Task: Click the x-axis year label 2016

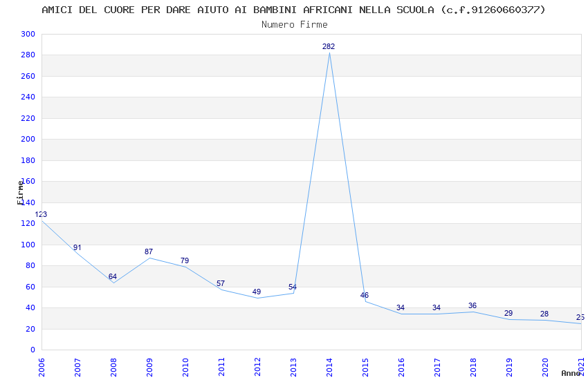Action: coord(401,367)
